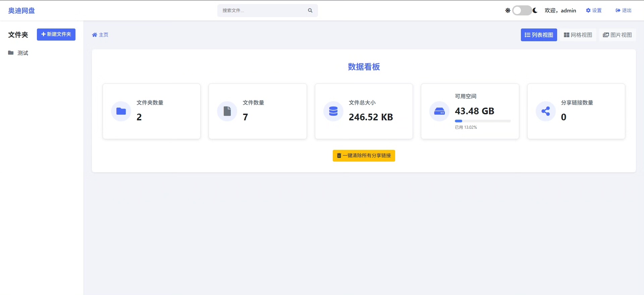Click 退出 to log out
The image size is (644, 295).
click(x=624, y=10)
